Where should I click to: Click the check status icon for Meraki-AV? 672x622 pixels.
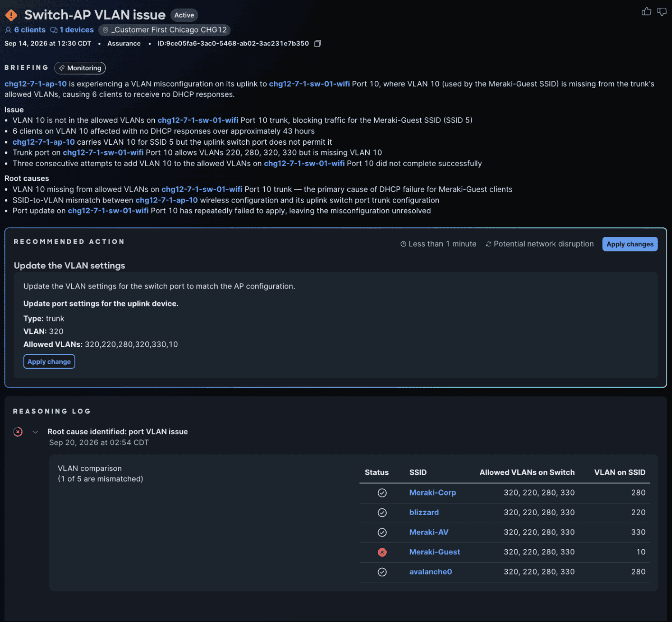click(x=382, y=532)
